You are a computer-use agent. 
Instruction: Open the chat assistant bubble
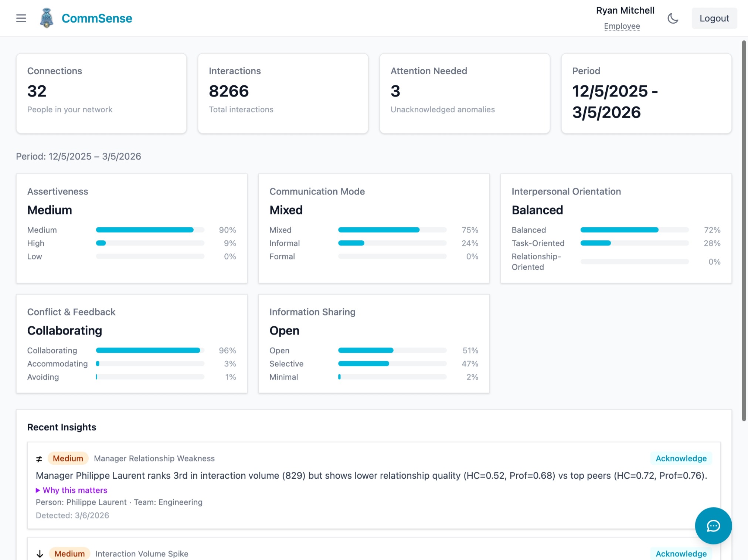(713, 526)
